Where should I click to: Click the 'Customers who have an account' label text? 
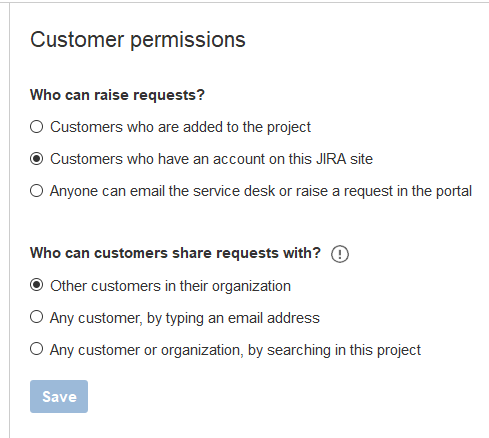pyautogui.click(x=211, y=159)
